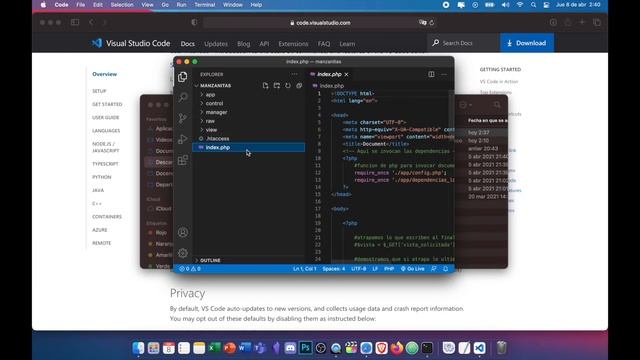Click the Split Editor icon

(x=431, y=74)
